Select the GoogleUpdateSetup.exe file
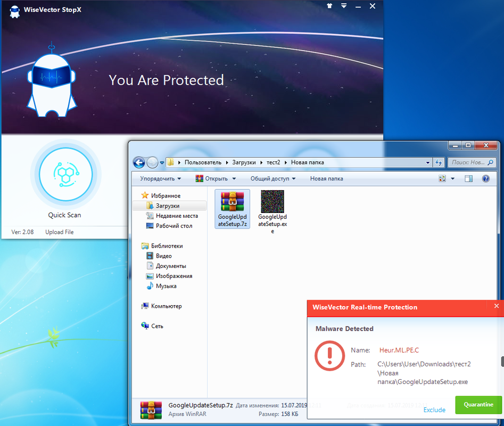The image size is (504, 426). point(272,211)
